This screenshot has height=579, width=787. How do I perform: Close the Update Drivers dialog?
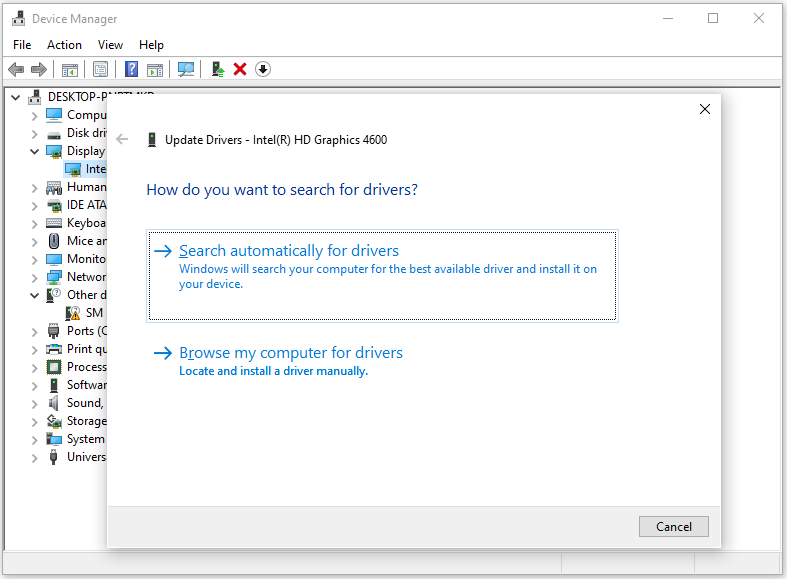[x=705, y=109]
